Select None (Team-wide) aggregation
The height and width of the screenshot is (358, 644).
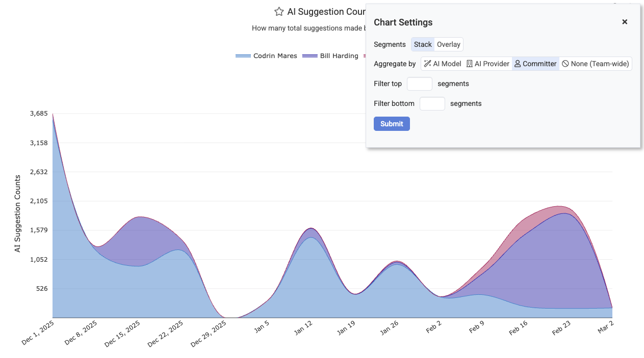(x=596, y=64)
